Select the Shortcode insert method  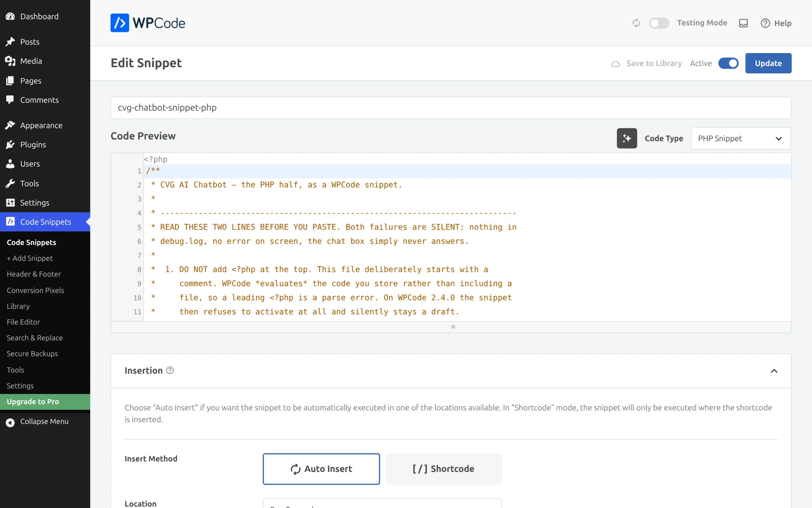click(443, 469)
